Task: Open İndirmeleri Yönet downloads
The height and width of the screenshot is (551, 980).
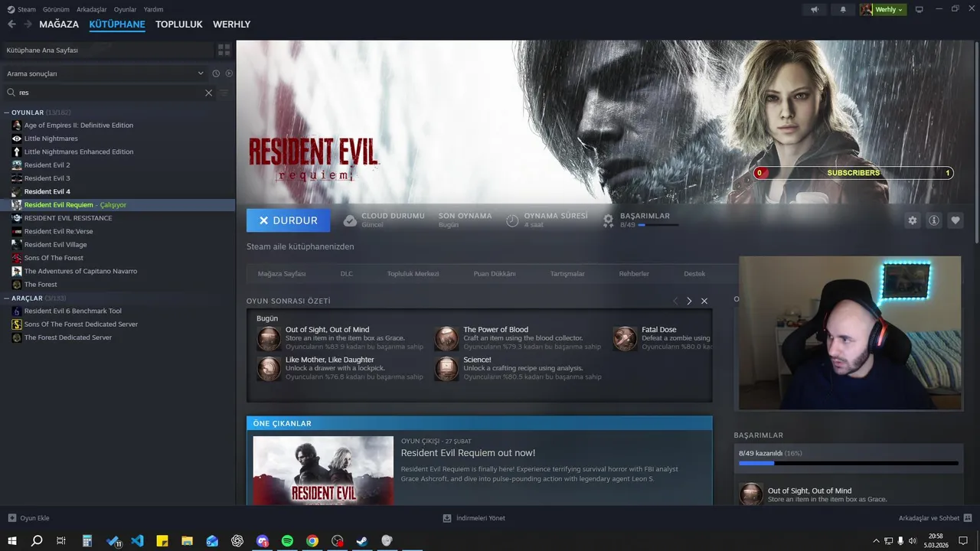Action: click(474, 518)
